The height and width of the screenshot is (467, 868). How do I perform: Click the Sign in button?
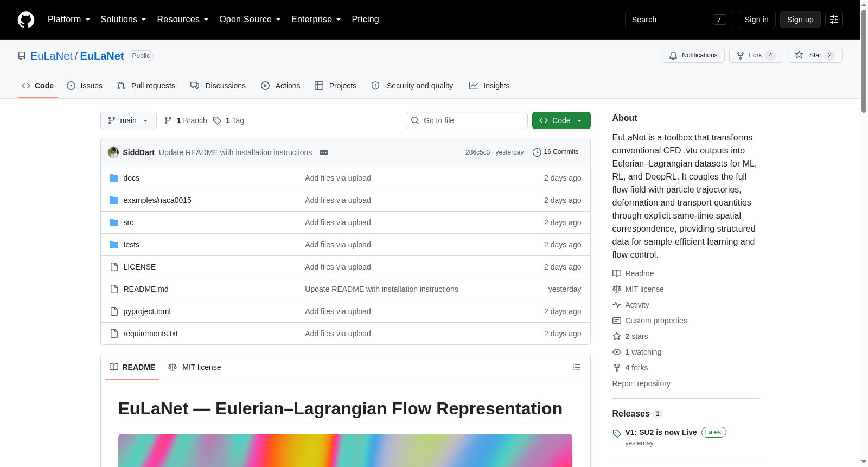[756, 20]
